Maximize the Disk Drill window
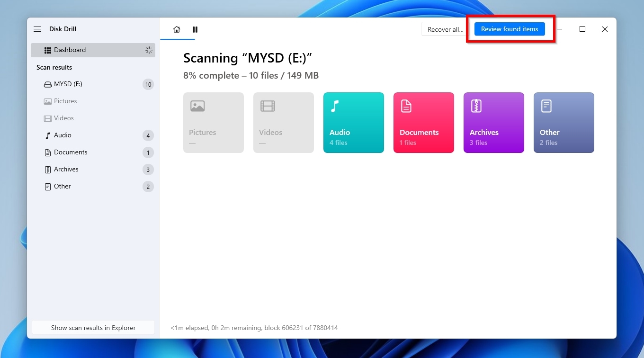The image size is (644, 358). coord(582,29)
